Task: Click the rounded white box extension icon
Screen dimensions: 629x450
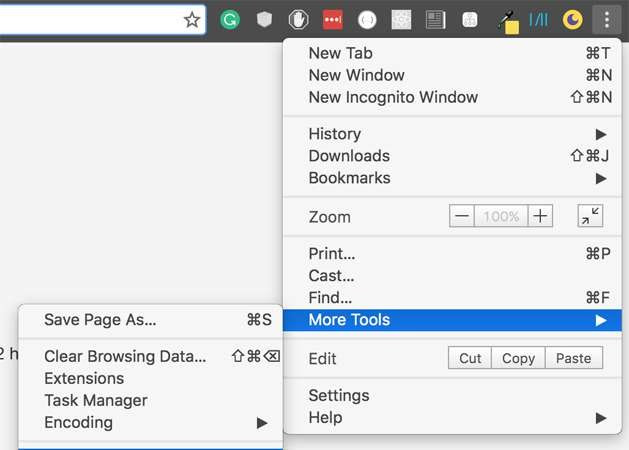Action: (x=470, y=20)
